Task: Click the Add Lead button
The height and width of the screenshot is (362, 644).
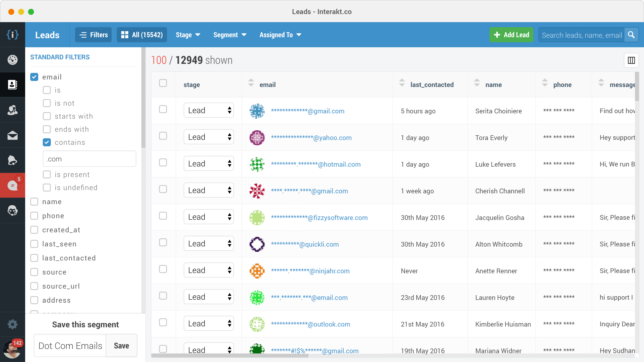Action: 511,35
